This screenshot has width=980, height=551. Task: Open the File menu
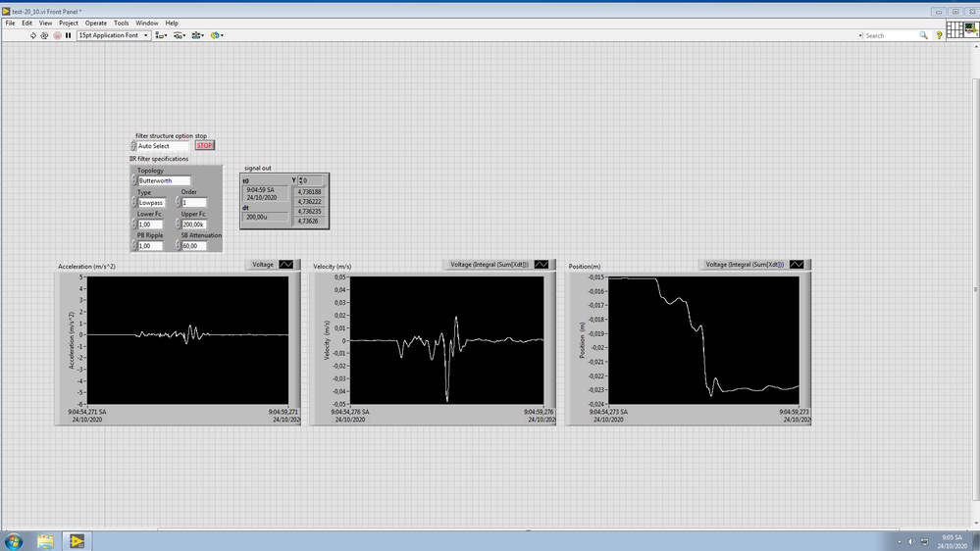click(10, 24)
